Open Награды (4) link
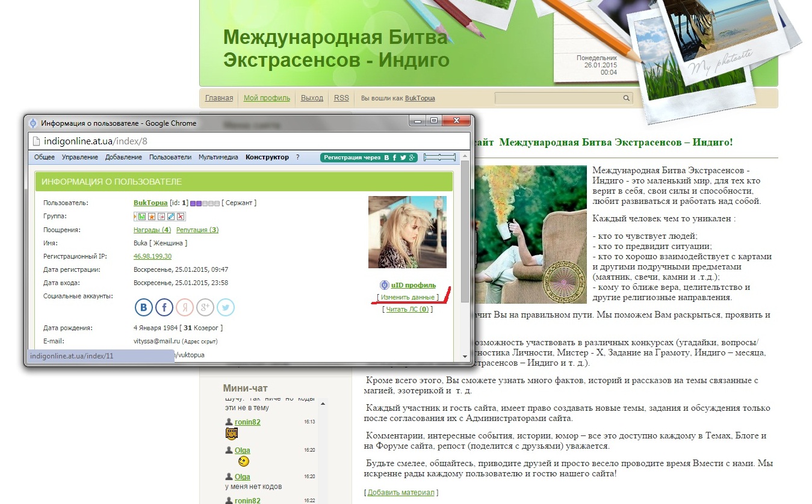812x504 pixels. coord(152,230)
